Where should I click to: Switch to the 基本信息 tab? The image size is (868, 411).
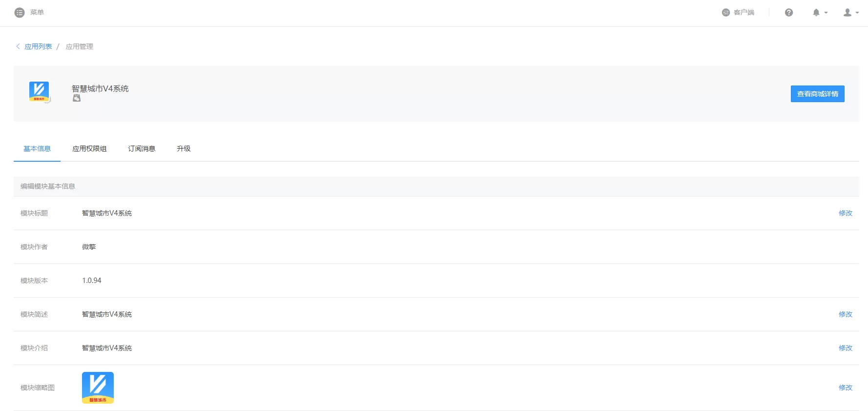37,149
